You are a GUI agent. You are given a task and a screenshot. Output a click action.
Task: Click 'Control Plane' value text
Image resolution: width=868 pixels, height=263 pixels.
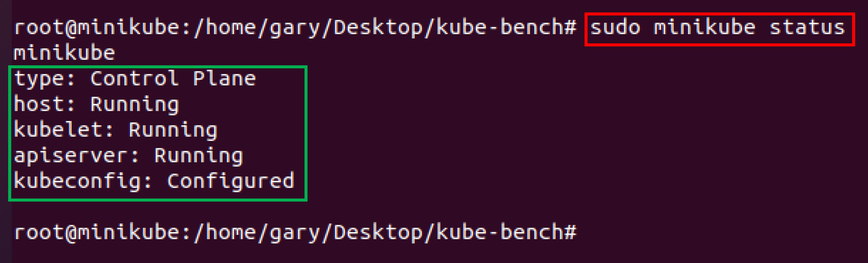click(173, 79)
